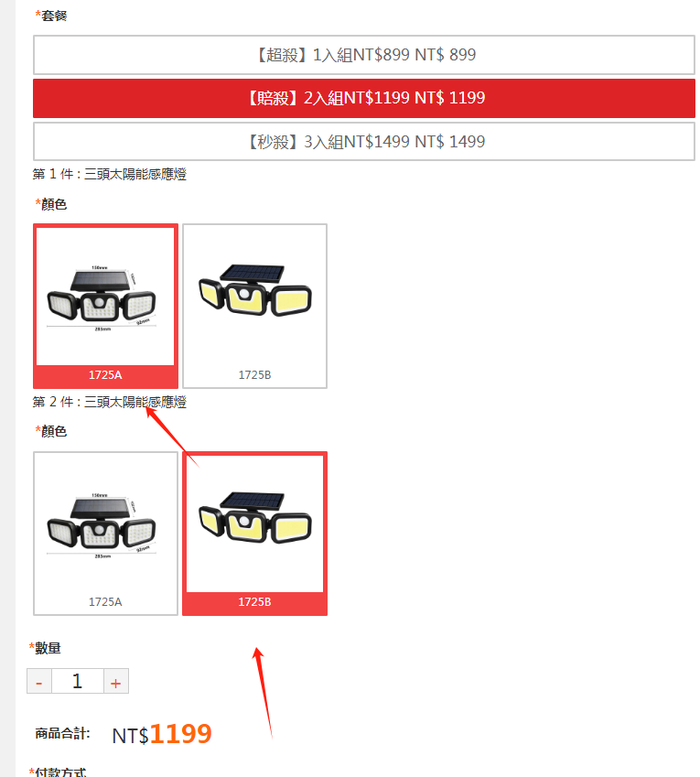
Task: Select the 【超殺】1入組 NT$899 package
Action: pos(363,55)
